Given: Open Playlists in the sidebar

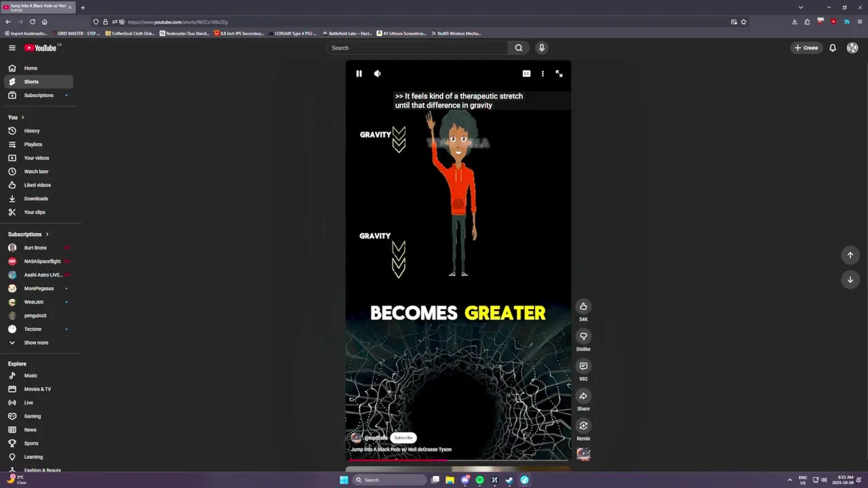Looking at the screenshot, I should click(39, 144).
